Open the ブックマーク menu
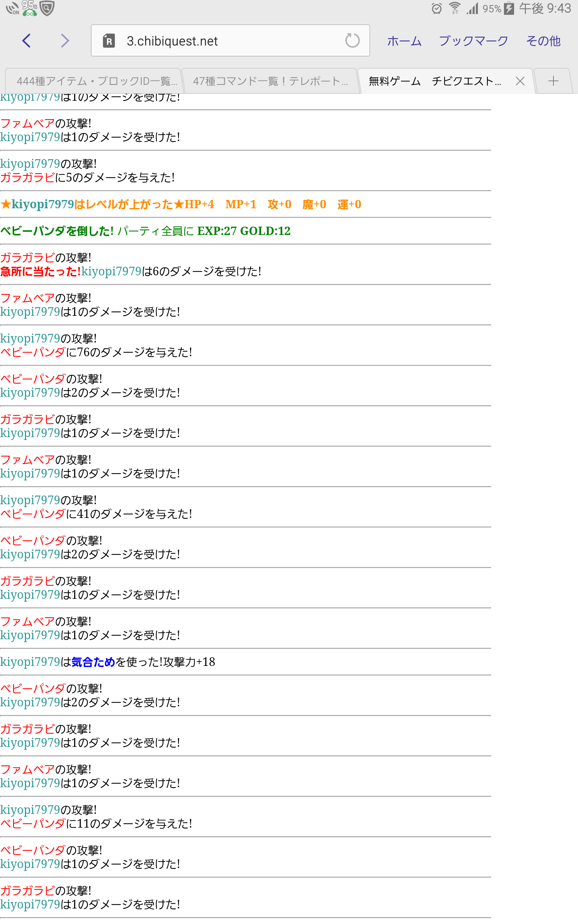This screenshot has height=924, width=578. tap(473, 41)
